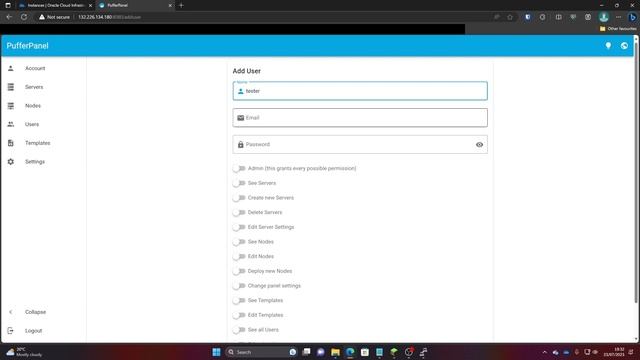
Task: Enable the Create new Servers toggle
Action: click(x=239, y=198)
